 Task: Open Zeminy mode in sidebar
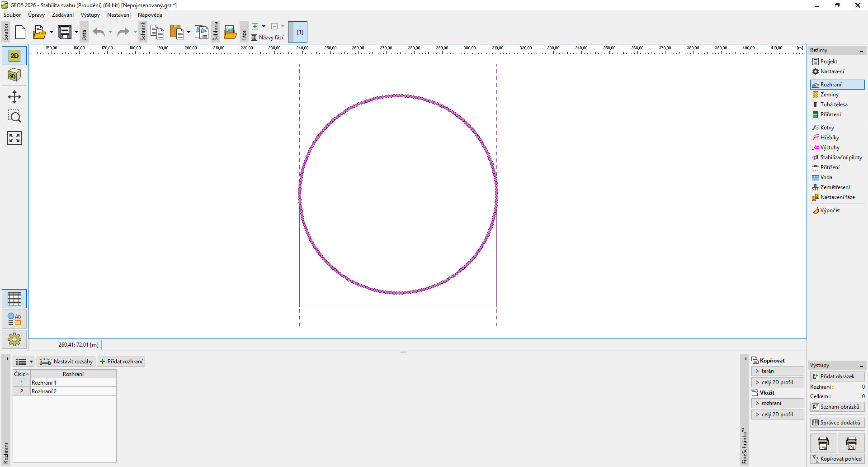click(829, 95)
